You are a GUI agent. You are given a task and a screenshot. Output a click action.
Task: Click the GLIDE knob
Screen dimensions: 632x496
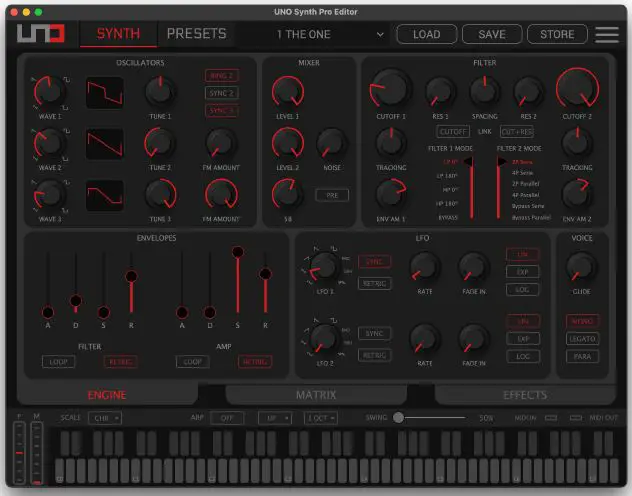(x=581, y=267)
